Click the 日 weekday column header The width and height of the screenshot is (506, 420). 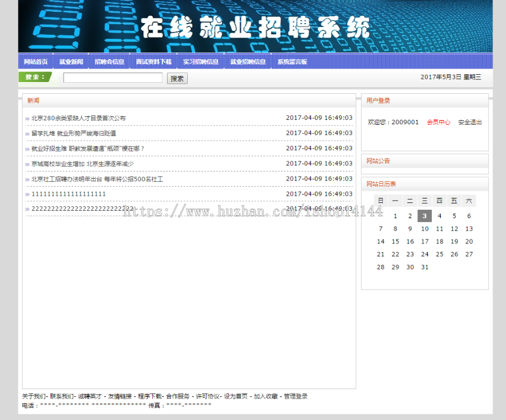(x=381, y=201)
